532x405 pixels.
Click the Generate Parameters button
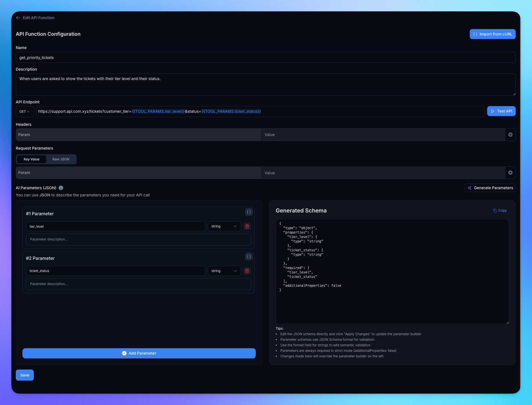(x=490, y=188)
